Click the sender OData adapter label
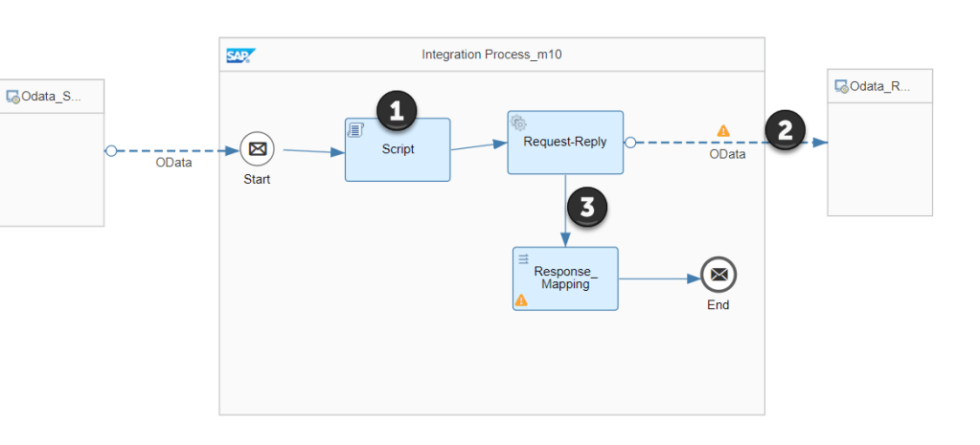This screenshot has height=445, width=980. coord(173,163)
